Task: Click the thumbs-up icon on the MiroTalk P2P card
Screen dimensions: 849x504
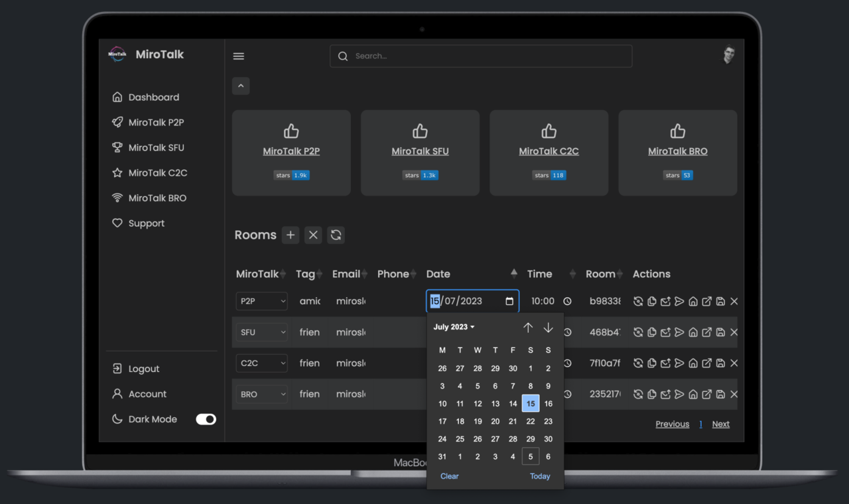Action: (291, 131)
